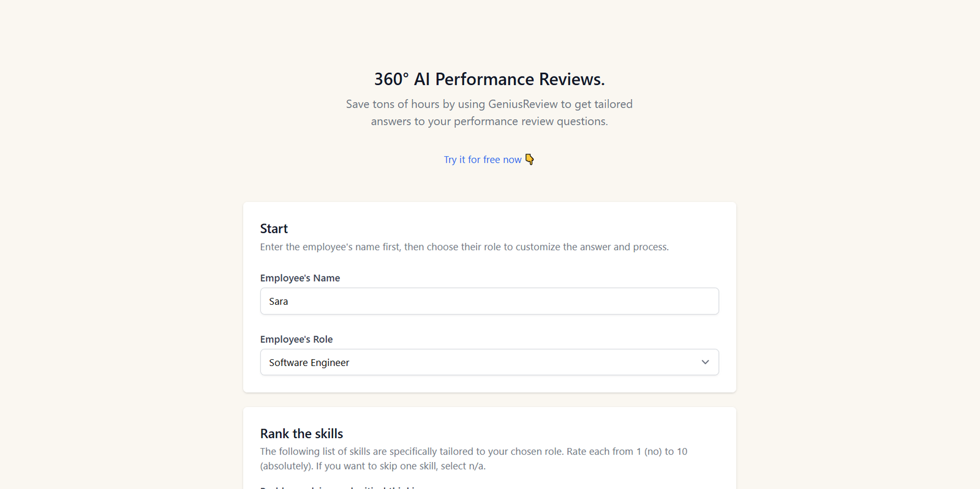Screen dimensions: 980x489
Task: Click the 'Save tons of hours' subtitle line
Action: [x=489, y=104]
